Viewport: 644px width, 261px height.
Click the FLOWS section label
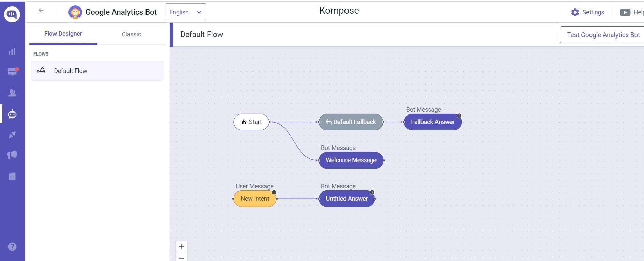(41, 54)
